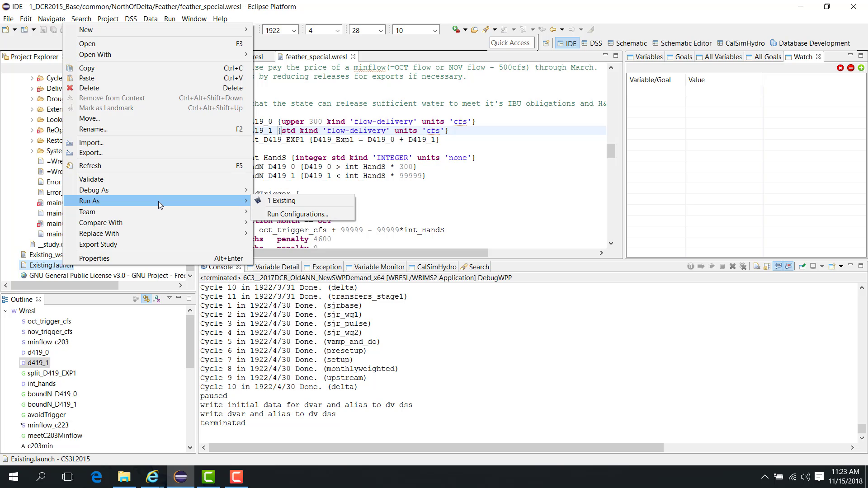Open Windows taskbar search
The image size is (868, 488).
click(41, 477)
